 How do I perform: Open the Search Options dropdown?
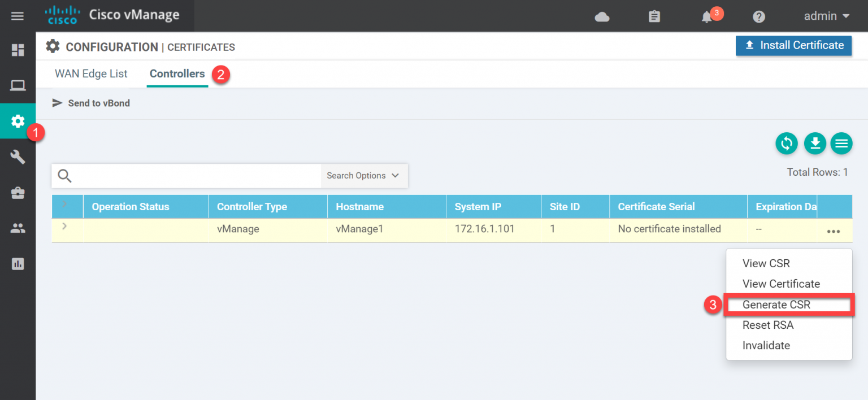[363, 176]
